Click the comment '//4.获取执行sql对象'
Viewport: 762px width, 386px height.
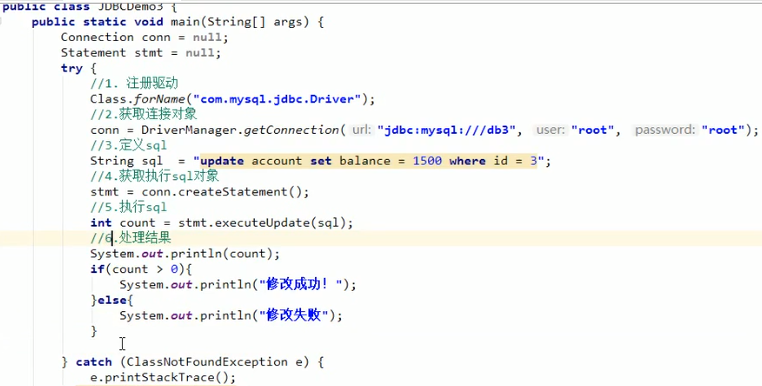155,176
